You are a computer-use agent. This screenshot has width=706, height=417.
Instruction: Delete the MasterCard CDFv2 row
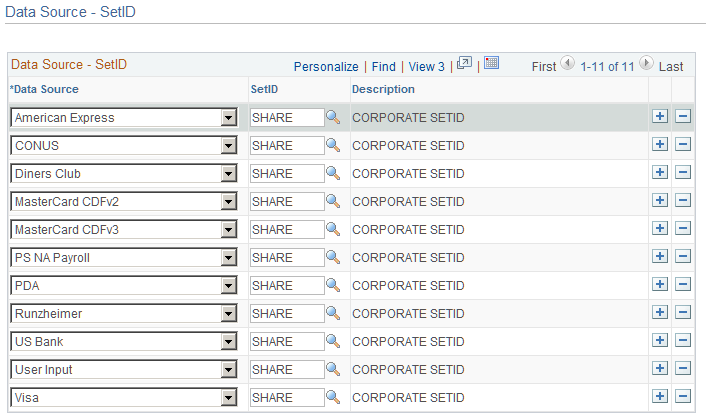683,200
